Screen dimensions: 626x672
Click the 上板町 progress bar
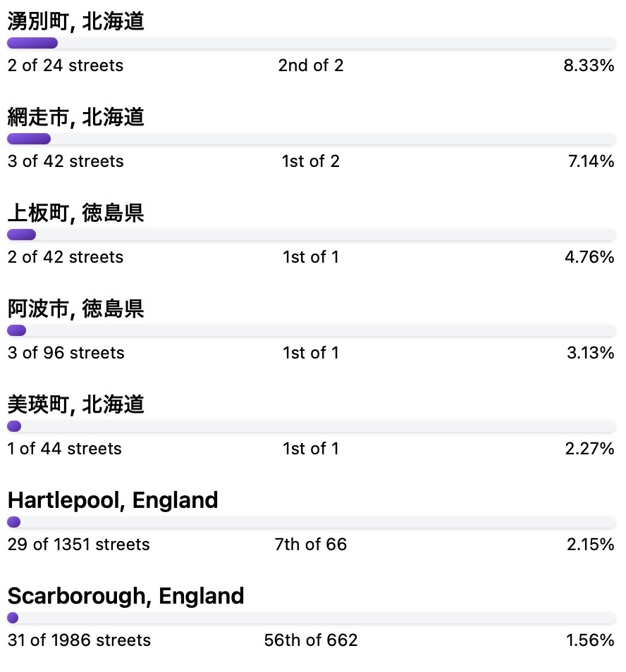tap(312, 235)
